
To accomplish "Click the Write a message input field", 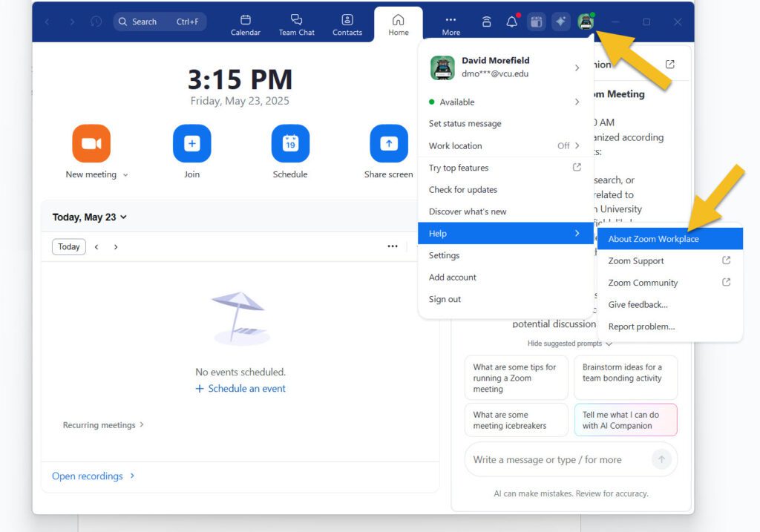I will tap(557, 460).
